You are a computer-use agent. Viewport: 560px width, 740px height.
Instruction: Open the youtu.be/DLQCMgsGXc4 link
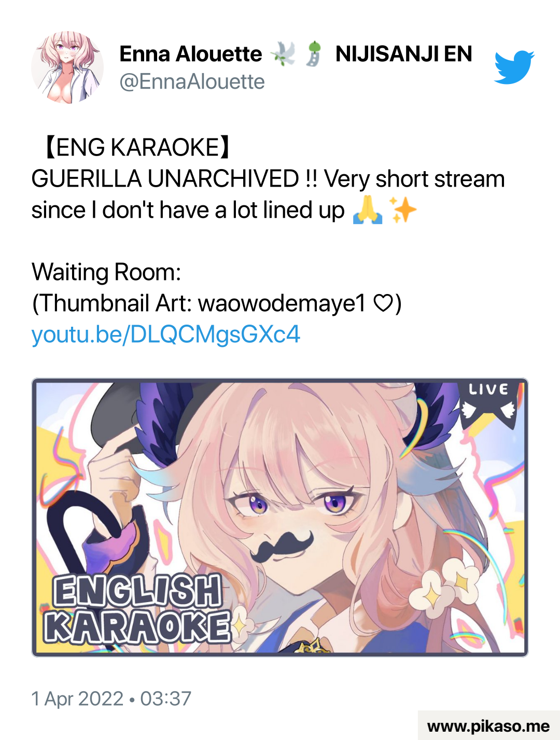(166, 334)
